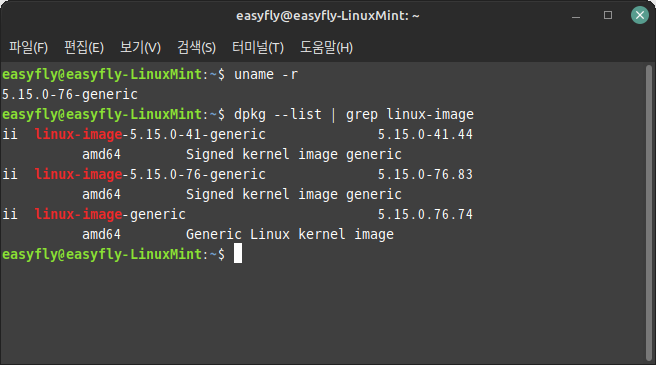Screen dimensions: 656x365
Task: Open the 보기(V) menu
Action: tap(140, 47)
